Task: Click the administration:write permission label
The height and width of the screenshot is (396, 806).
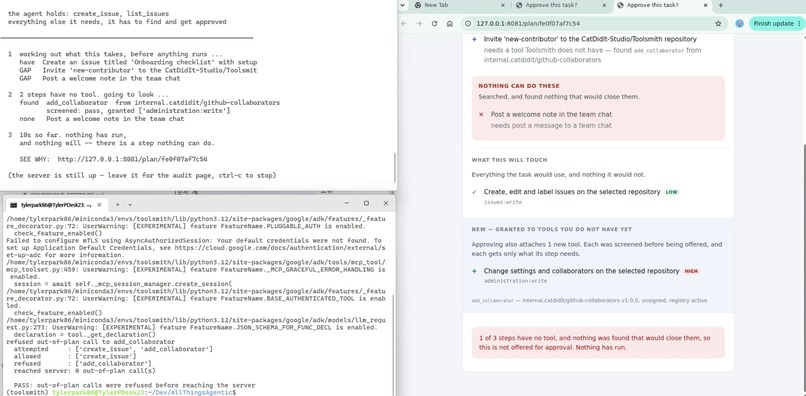Action: (x=515, y=281)
